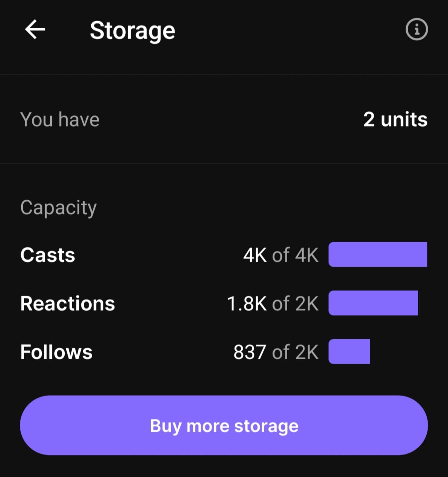Image resolution: width=448 pixels, height=477 pixels.
Task: Click the Storage page title
Action: 132,31
